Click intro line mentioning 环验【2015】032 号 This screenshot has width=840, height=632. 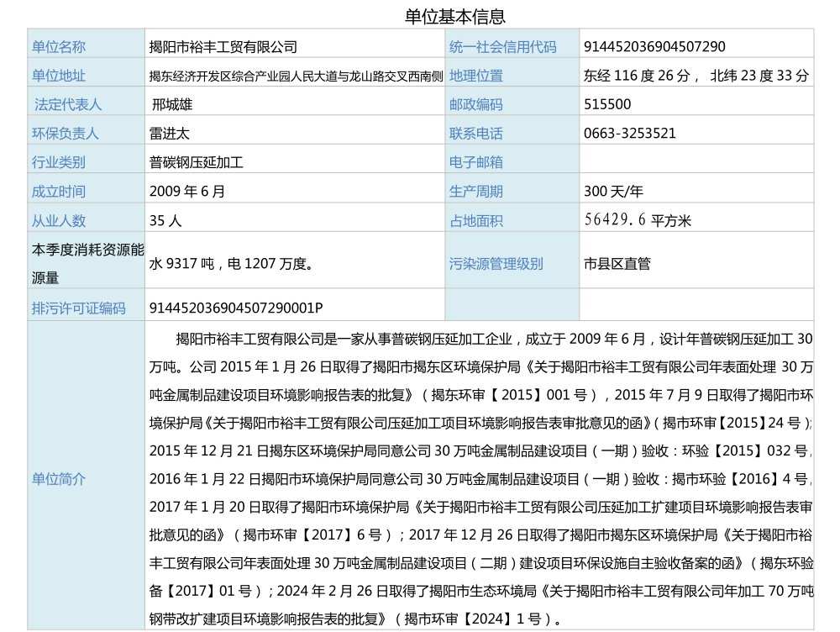481,450
